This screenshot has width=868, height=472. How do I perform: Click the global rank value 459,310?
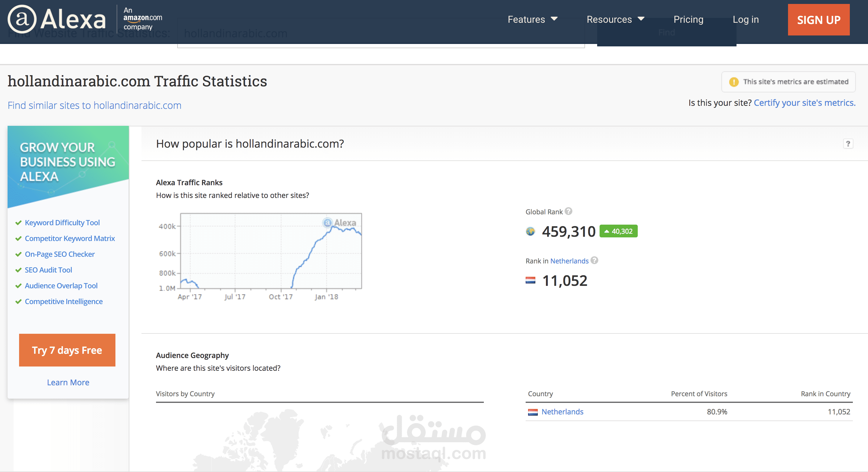[x=568, y=232]
